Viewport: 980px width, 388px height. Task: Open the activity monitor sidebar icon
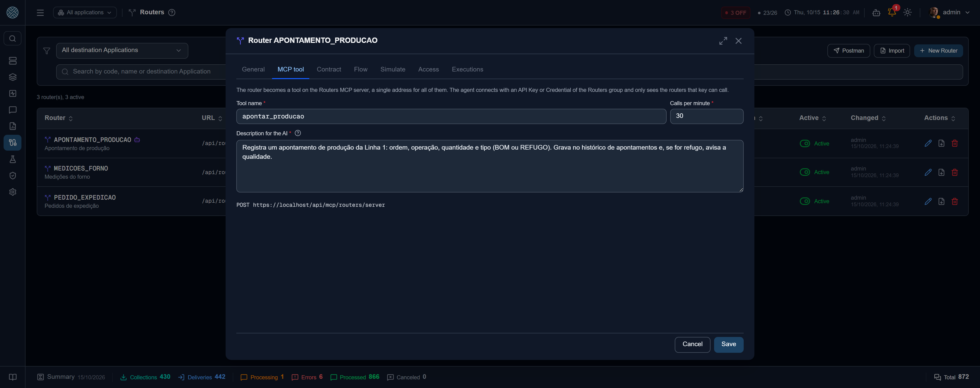[13, 94]
